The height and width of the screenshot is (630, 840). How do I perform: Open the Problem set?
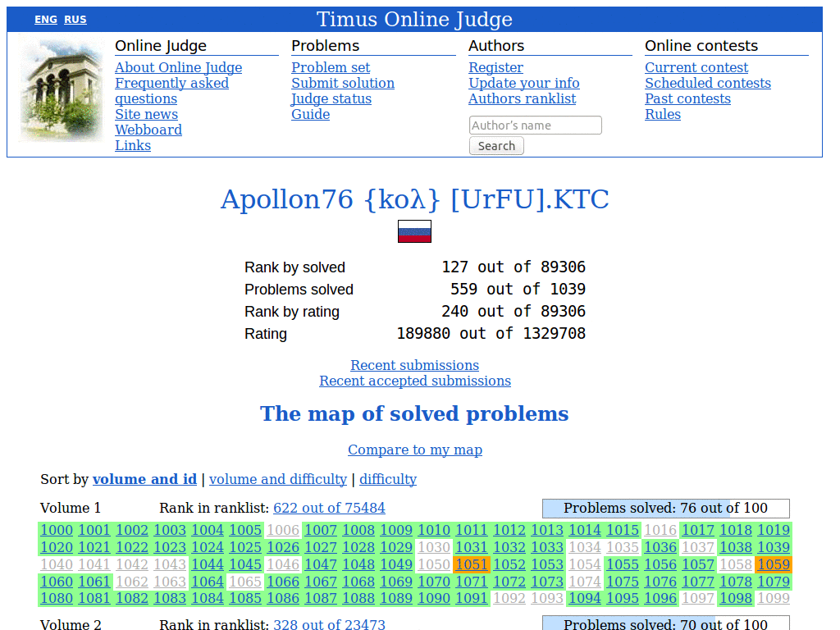click(331, 67)
